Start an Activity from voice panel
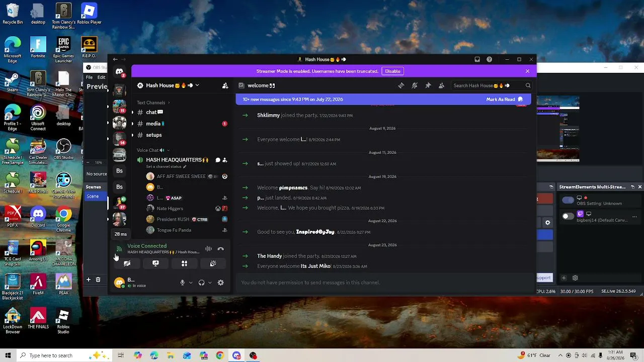The height and width of the screenshot is (362, 644). 184,263
